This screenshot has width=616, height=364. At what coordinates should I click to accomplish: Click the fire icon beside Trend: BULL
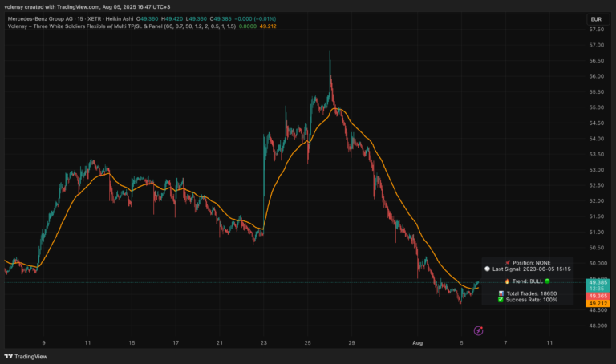pyautogui.click(x=507, y=281)
